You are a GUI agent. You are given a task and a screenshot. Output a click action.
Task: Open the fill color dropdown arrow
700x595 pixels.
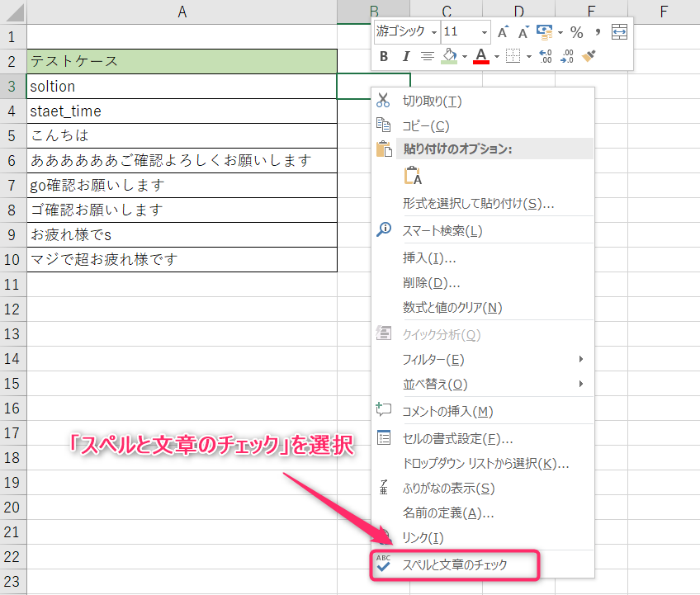tap(464, 57)
